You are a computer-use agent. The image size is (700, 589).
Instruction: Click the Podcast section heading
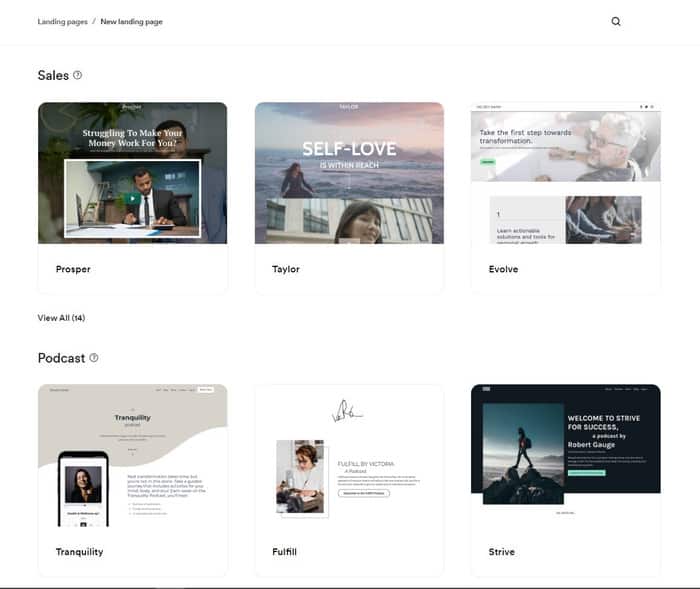61,358
